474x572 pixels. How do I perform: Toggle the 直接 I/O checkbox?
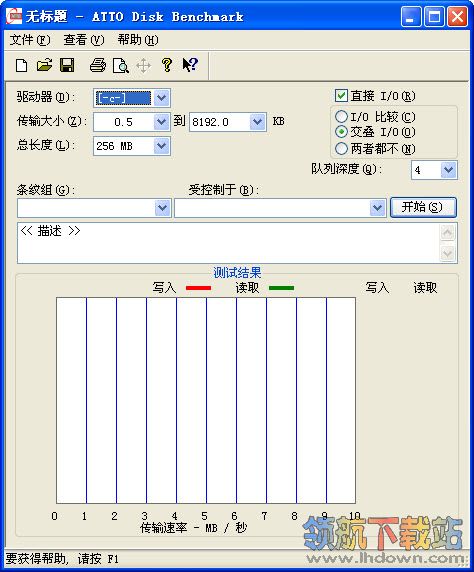341,96
